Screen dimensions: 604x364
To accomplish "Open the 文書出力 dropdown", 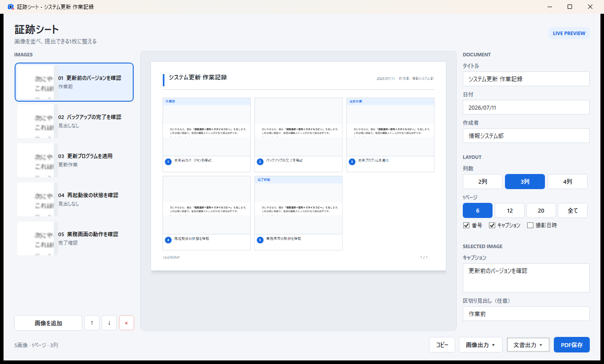I will (528, 345).
